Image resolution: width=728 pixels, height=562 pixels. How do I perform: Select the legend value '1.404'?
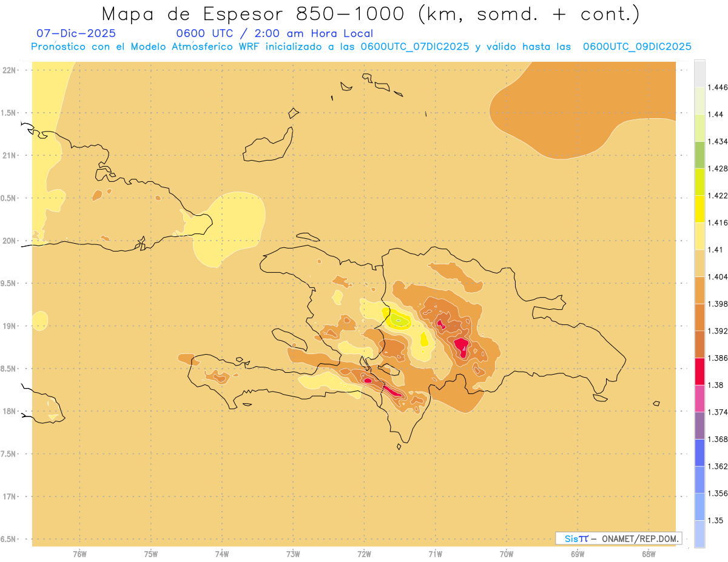(x=717, y=276)
